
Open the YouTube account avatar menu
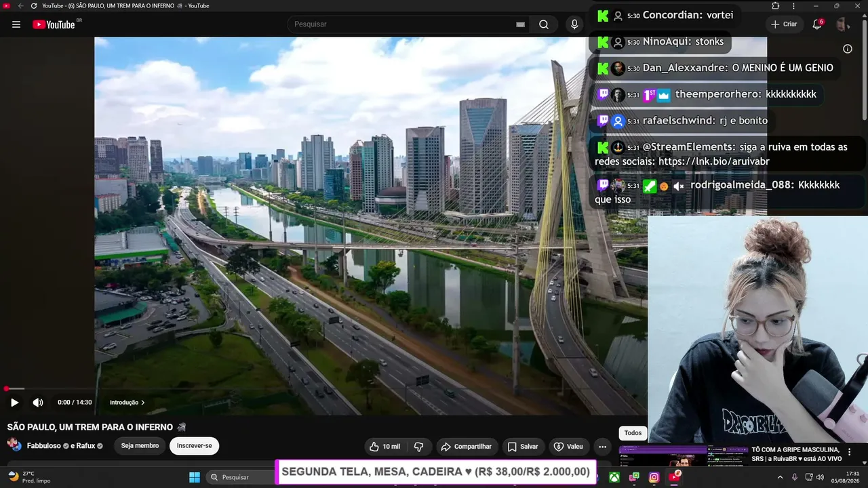tap(843, 24)
